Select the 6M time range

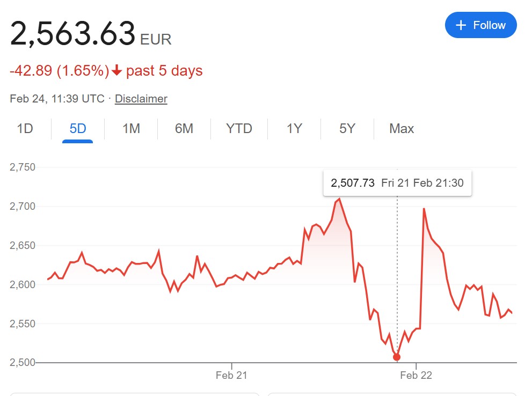pyautogui.click(x=184, y=129)
